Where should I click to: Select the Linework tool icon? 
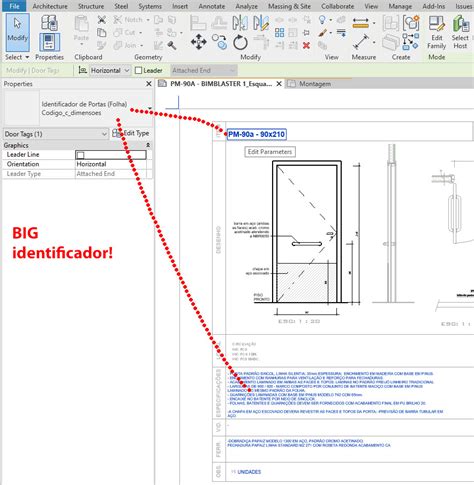click(341, 33)
